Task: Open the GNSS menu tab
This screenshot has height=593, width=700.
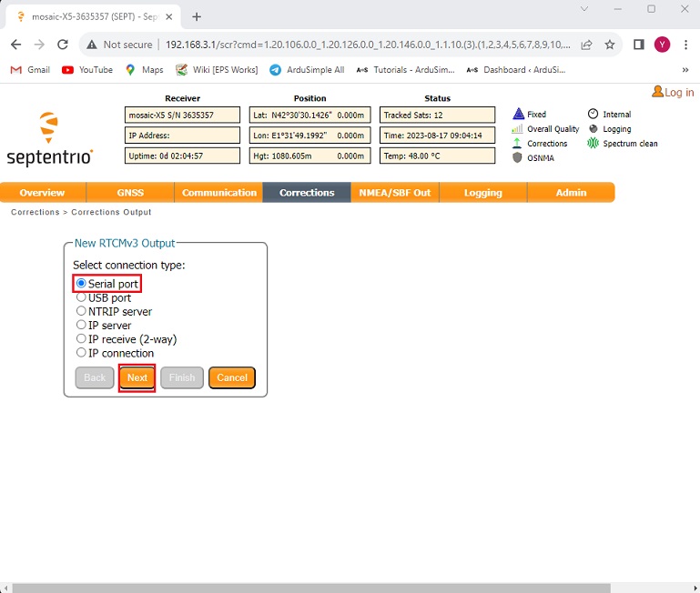Action: coord(130,193)
